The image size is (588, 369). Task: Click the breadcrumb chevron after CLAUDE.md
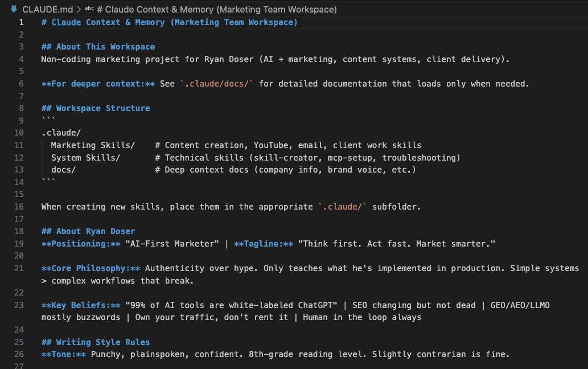tap(79, 9)
